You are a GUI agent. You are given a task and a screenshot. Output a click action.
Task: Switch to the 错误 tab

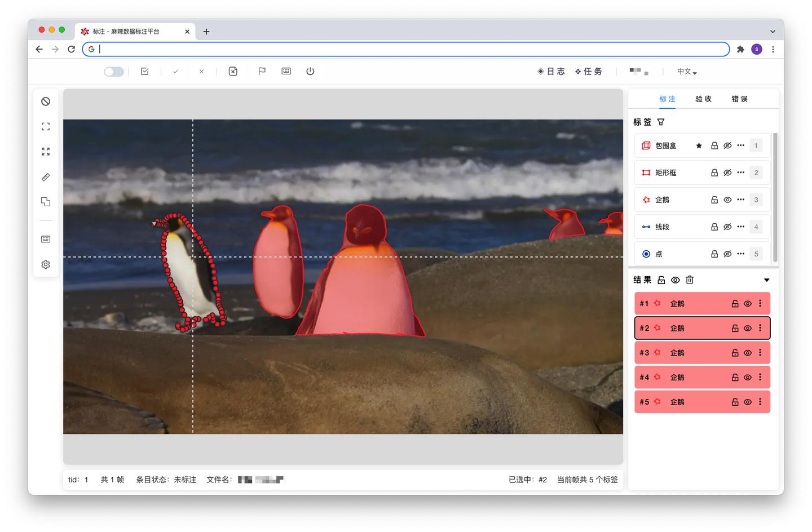click(739, 99)
